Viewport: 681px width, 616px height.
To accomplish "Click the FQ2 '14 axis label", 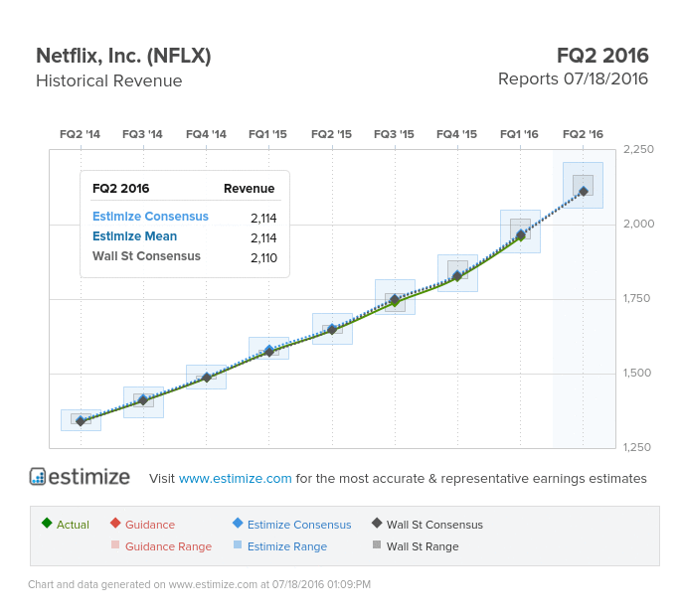I will (x=80, y=134).
